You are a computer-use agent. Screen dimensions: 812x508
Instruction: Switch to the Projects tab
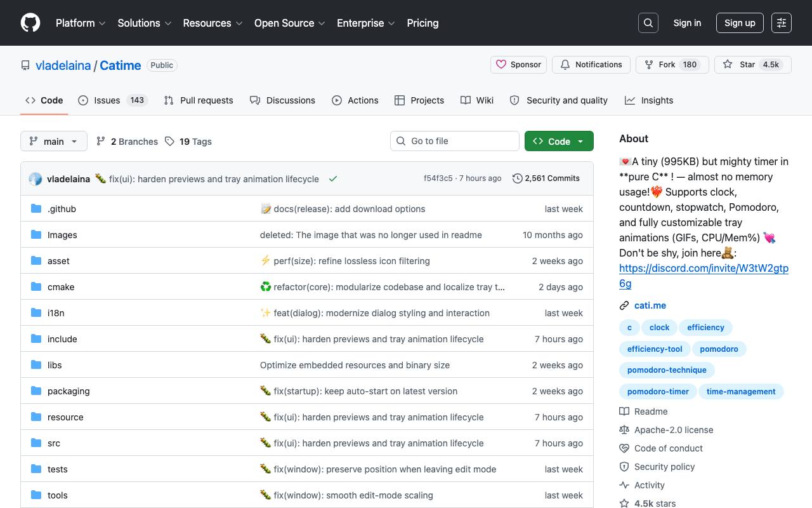point(419,100)
